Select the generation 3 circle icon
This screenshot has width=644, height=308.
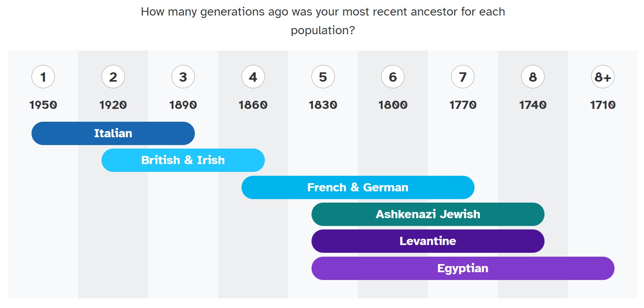(x=183, y=77)
